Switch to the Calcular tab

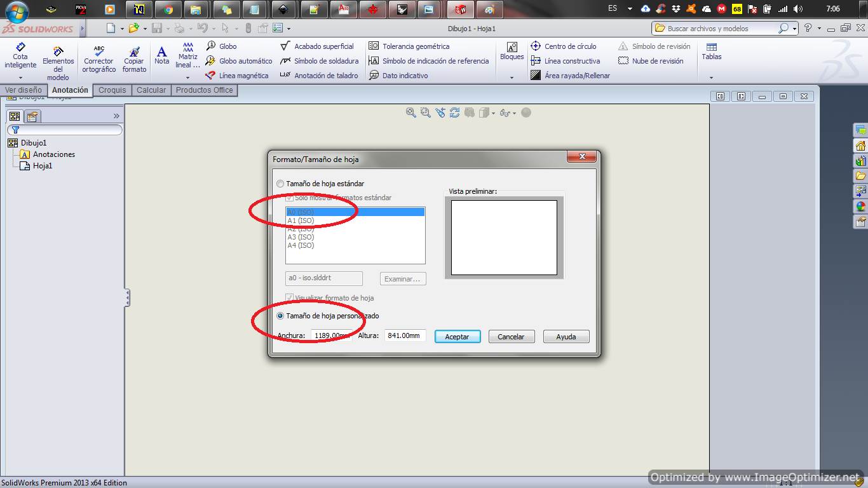coord(151,90)
